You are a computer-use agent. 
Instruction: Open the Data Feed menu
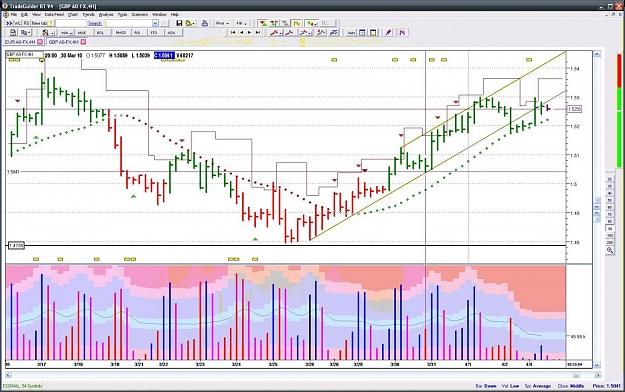54,14
